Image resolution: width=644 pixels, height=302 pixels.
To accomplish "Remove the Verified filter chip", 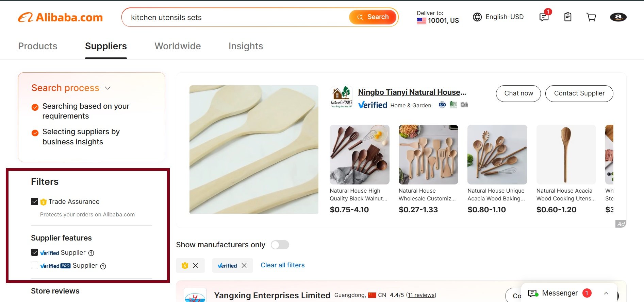I will click(x=244, y=266).
